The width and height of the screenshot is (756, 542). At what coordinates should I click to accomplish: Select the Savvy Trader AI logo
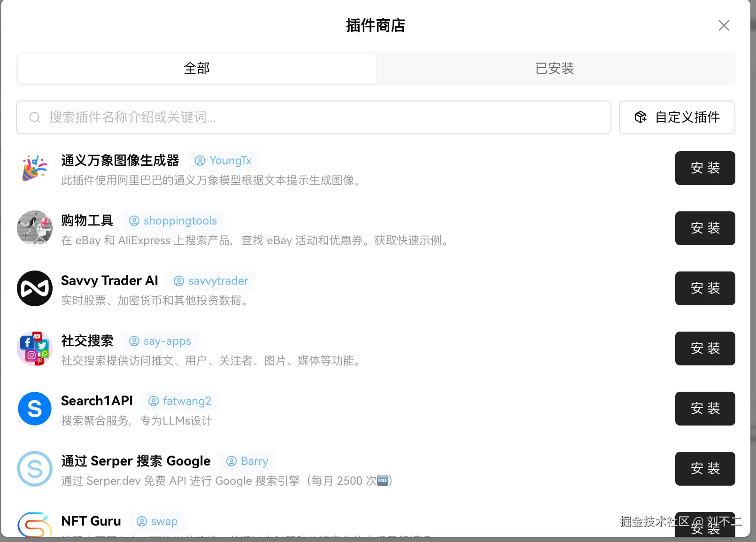tap(35, 288)
